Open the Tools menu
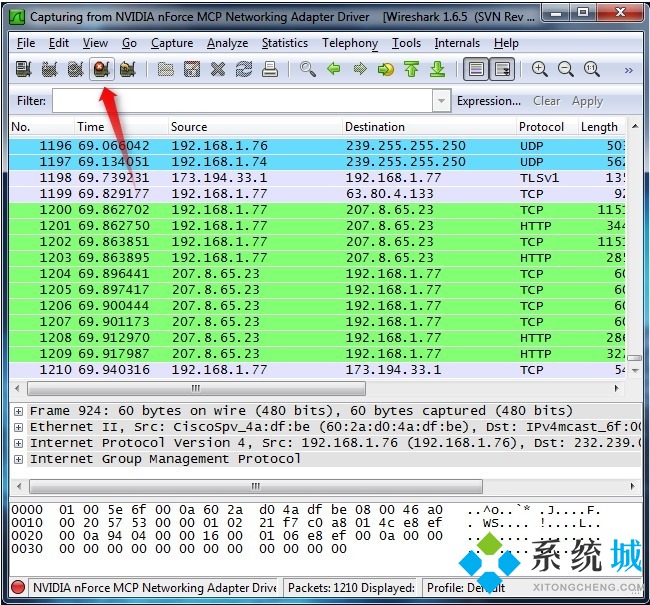Viewport: 650px width, 605px height. pos(406,43)
